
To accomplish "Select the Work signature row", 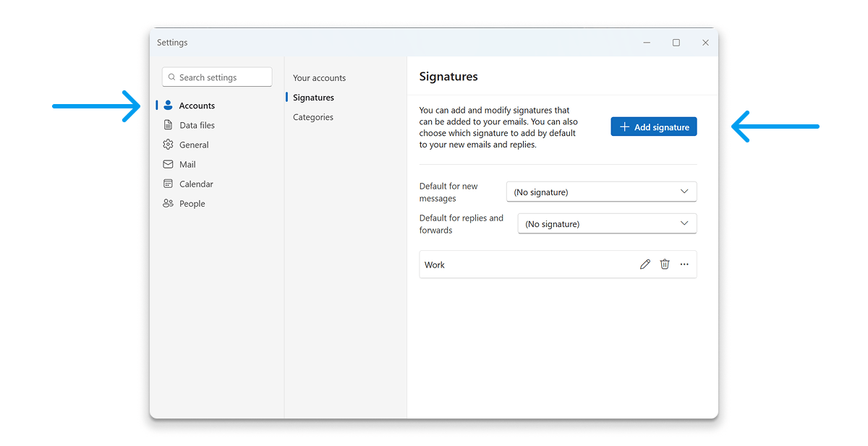I will click(558, 265).
